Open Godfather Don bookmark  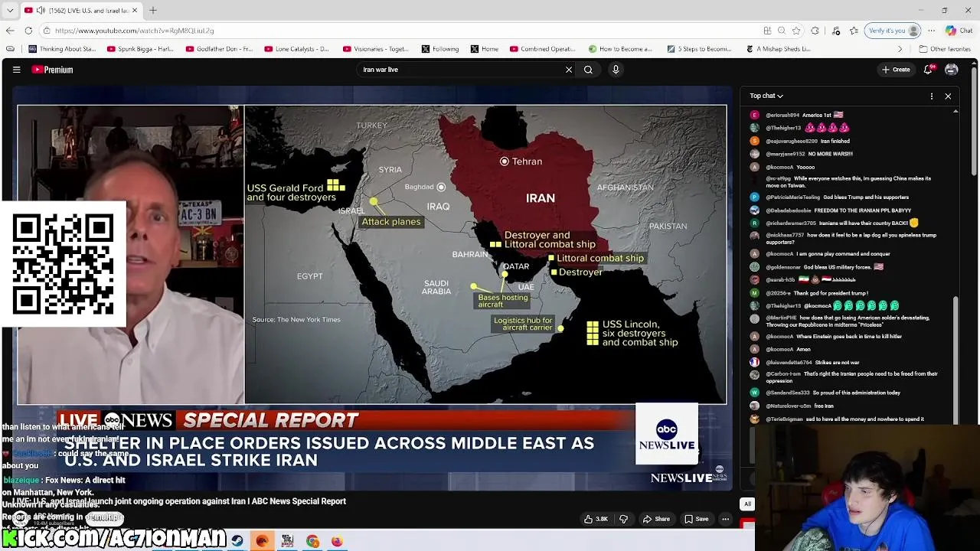pyautogui.click(x=220, y=49)
